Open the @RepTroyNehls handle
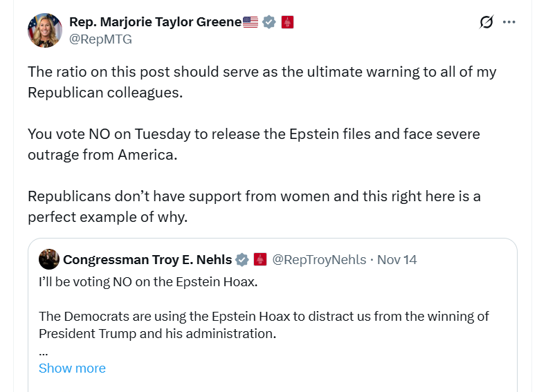This screenshot has width=546, height=392. pos(319,260)
